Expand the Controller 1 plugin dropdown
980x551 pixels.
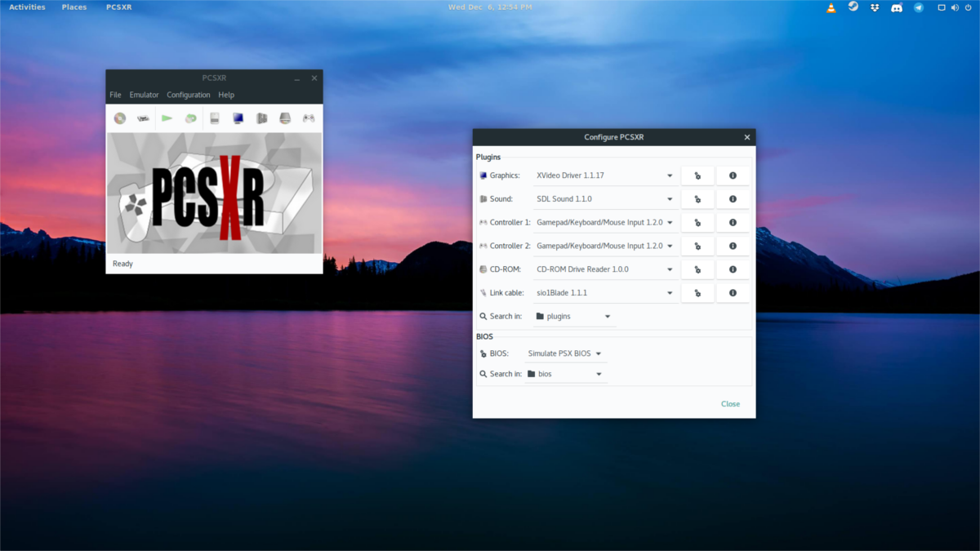(605, 222)
